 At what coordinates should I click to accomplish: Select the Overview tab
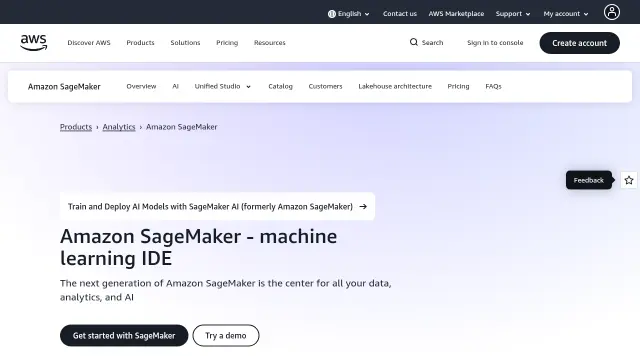tap(141, 87)
